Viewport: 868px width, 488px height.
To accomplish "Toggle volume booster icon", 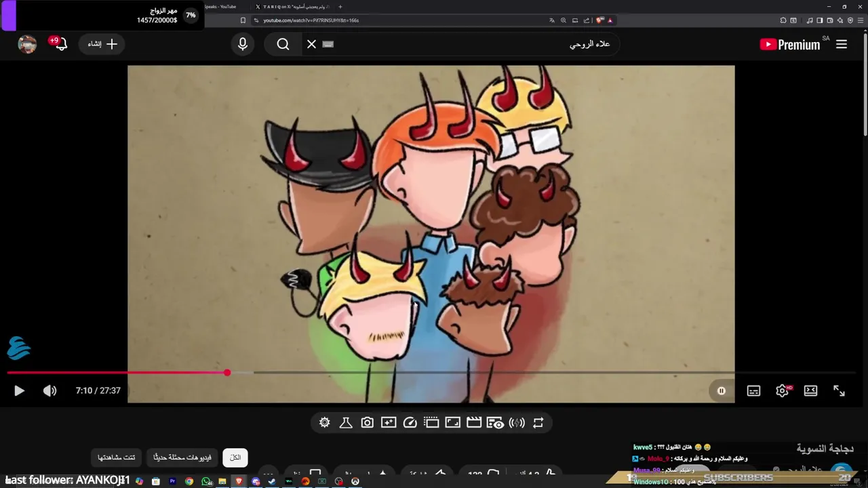I will coord(517,422).
